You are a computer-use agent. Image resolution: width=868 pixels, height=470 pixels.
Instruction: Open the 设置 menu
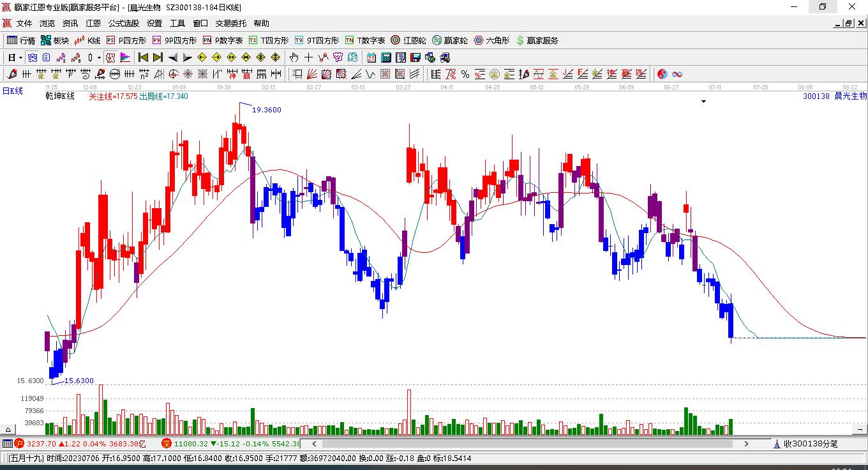click(154, 24)
